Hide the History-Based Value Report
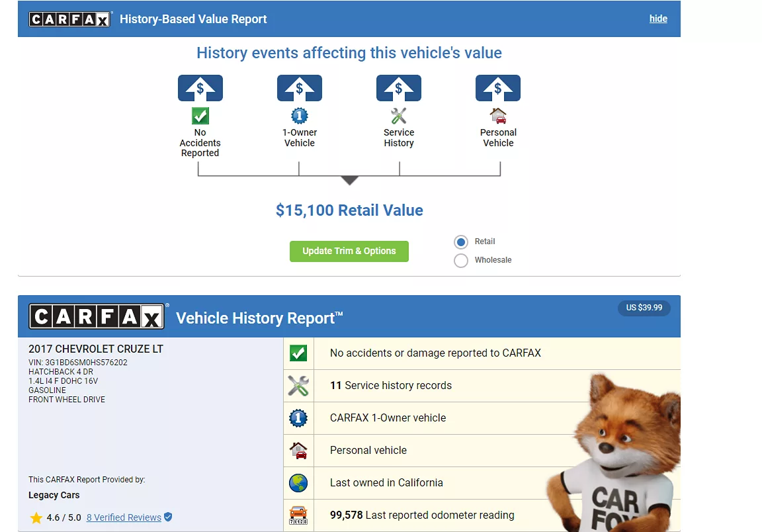This screenshot has height=532, width=762. [658, 19]
